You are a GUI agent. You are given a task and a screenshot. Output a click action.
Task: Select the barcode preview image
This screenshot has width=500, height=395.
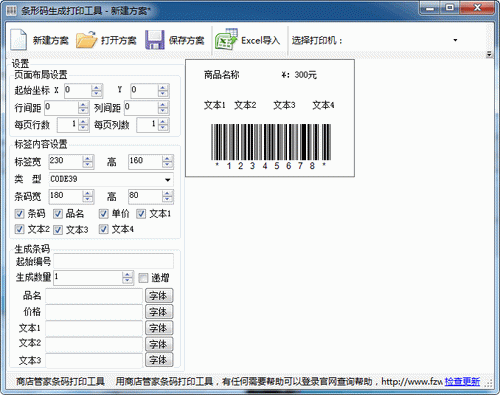(271, 146)
